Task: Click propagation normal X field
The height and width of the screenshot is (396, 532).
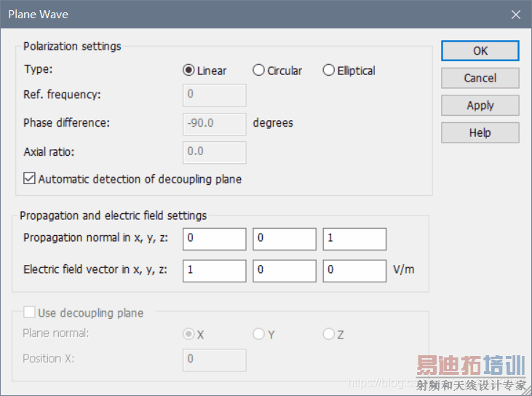Action: tap(215, 239)
